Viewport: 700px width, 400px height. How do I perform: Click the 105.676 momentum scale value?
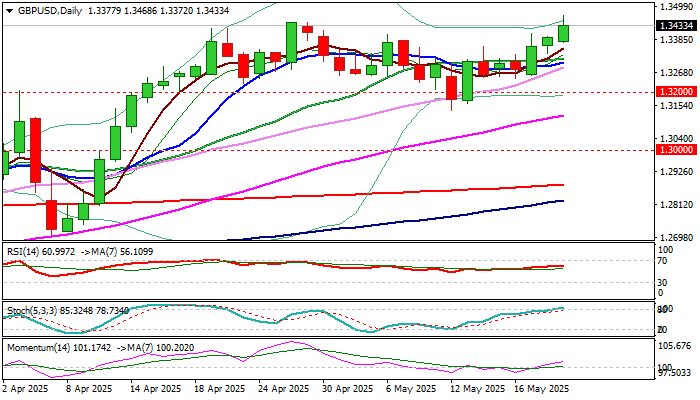coord(677,346)
